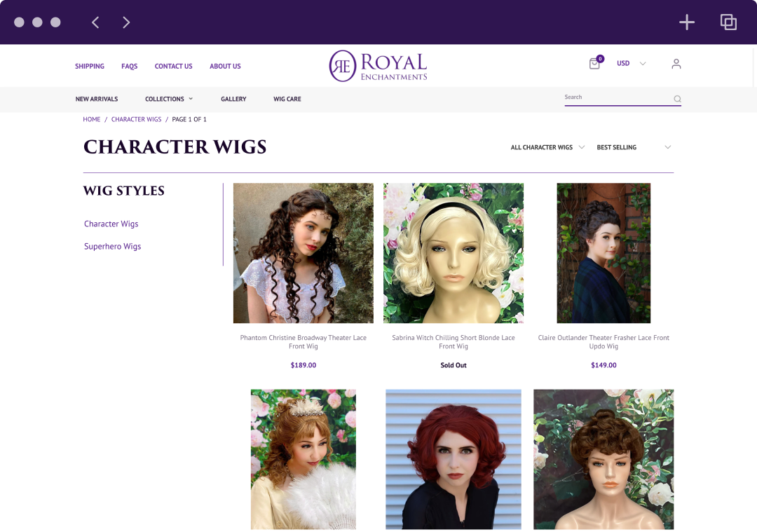The width and height of the screenshot is (757, 532).
Task: Open the Gallery menu item
Action: [233, 99]
